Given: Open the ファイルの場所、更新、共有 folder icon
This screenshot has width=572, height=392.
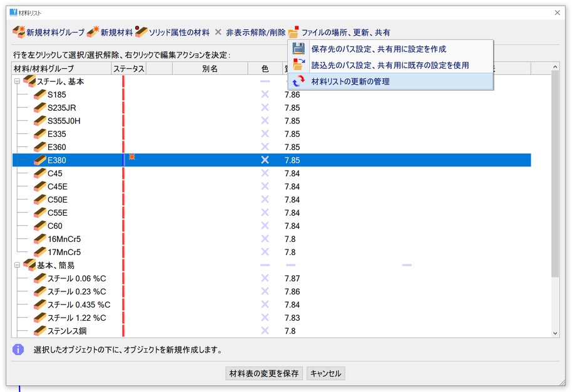Looking at the screenshot, I should click(294, 32).
